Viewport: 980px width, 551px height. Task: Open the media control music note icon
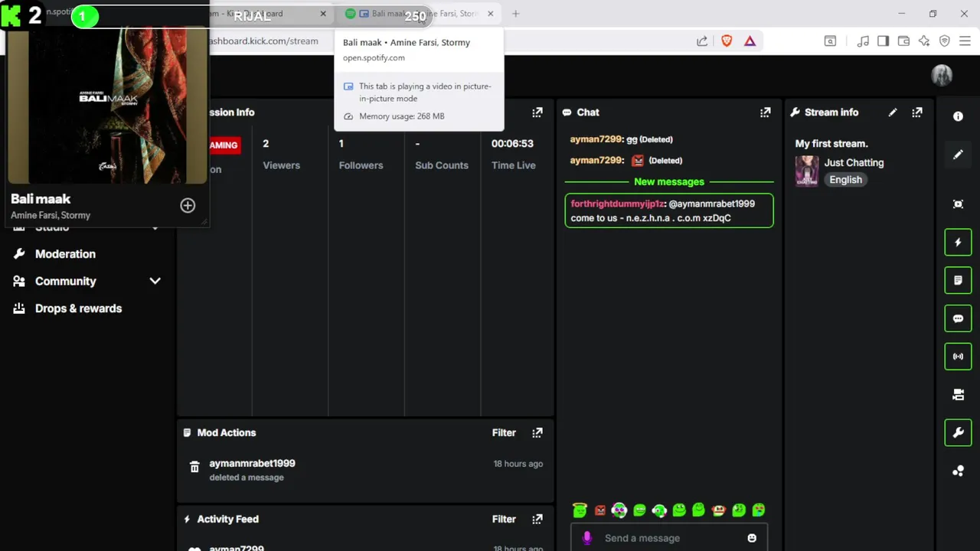tap(863, 41)
